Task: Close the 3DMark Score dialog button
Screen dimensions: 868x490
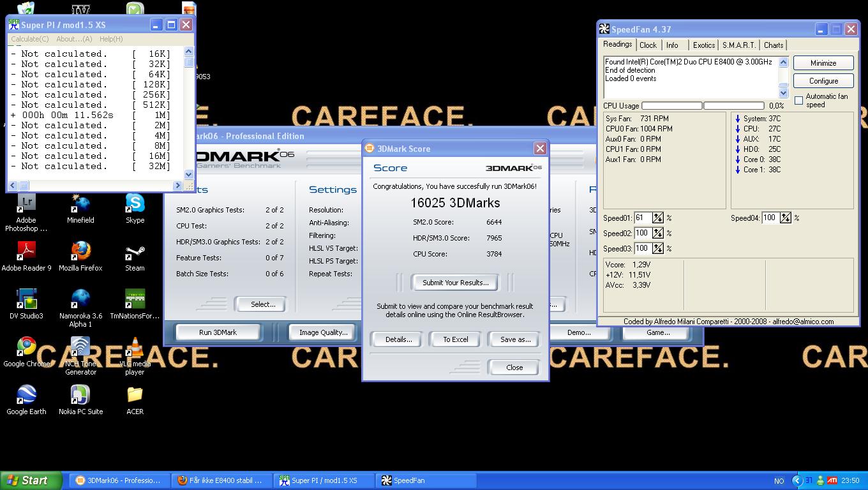Action: click(x=514, y=367)
